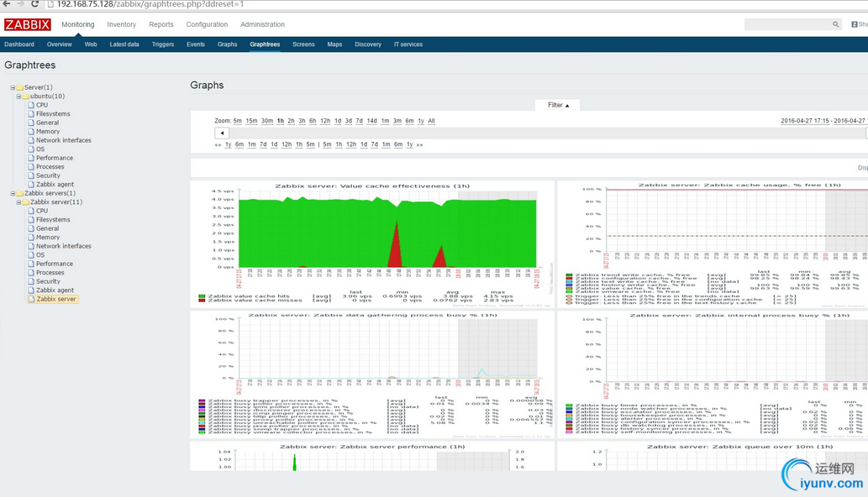Switch to the Latest data tab
Screen dimensions: 868x497
[x=124, y=44]
